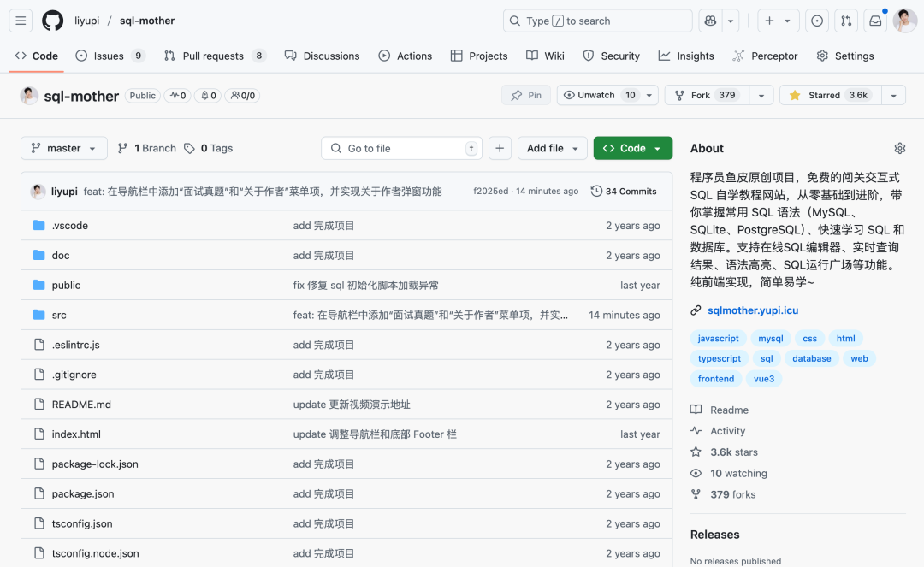Image resolution: width=924 pixels, height=567 pixels.
Task: Click the 0 Tags link
Action: (209, 148)
